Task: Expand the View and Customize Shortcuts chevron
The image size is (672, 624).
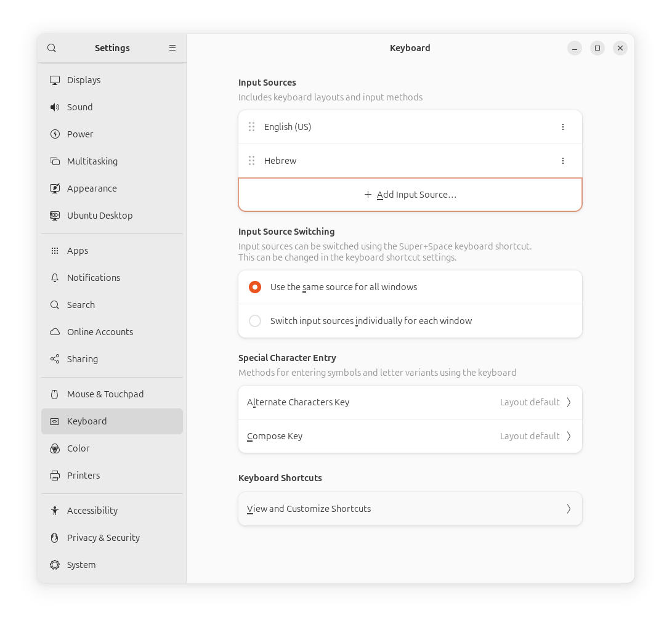Action: click(x=569, y=509)
